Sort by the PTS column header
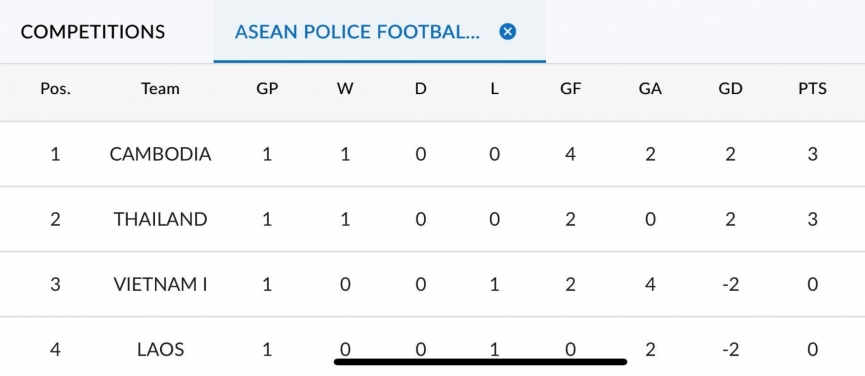The width and height of the screenshot is (865, 376). click(813, 88)
